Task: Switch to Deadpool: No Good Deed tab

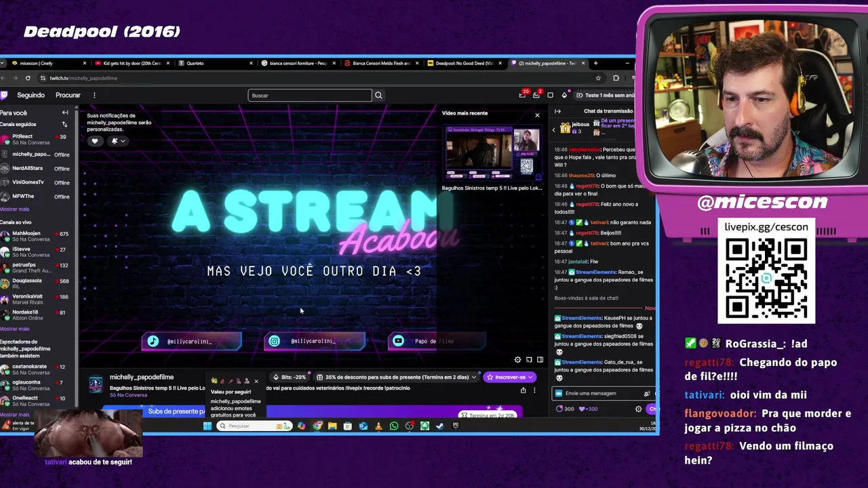Action: [x=465, y=63]
